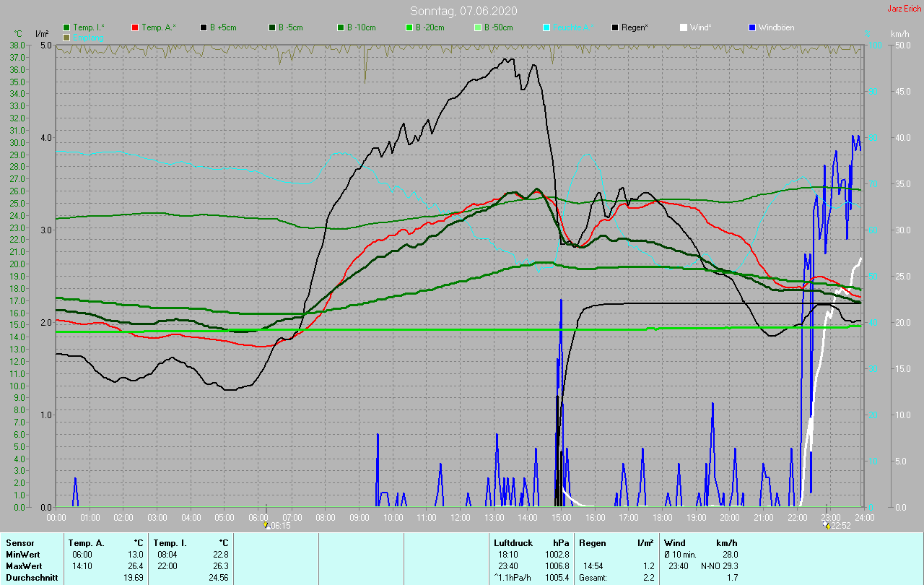Click the Temp. A. column header in table
924x585 pixels.
[x=86, y=543]
